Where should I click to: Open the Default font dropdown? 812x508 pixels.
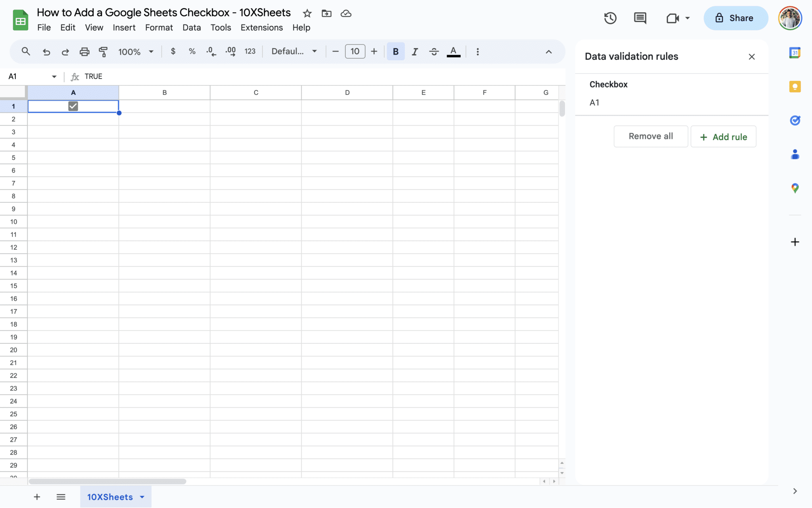[294, 52]
